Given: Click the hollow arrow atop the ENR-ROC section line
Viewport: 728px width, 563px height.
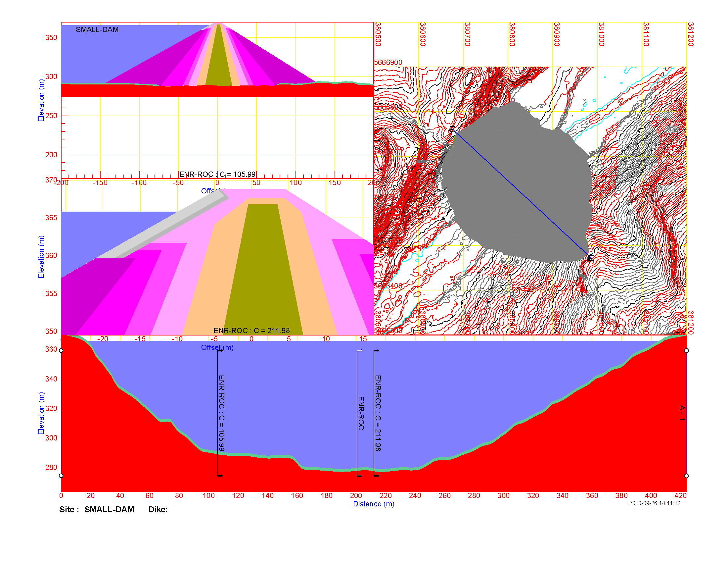Looking at the screenshot, I should (359, 351).
